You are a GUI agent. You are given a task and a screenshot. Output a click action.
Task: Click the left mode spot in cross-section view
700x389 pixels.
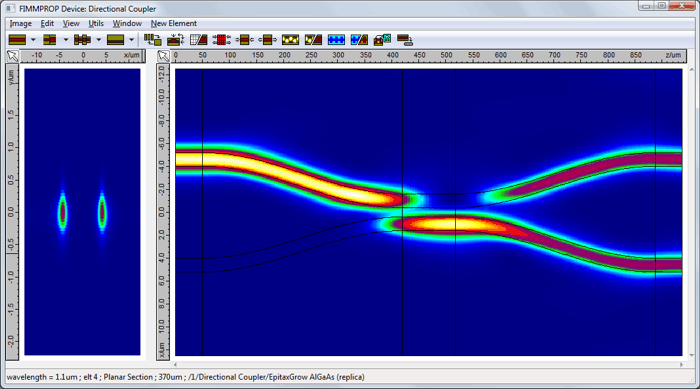point(62,212)
